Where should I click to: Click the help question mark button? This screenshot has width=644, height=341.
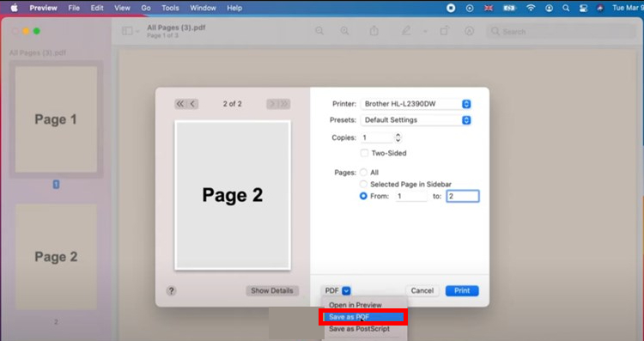(x=171, y=291)
